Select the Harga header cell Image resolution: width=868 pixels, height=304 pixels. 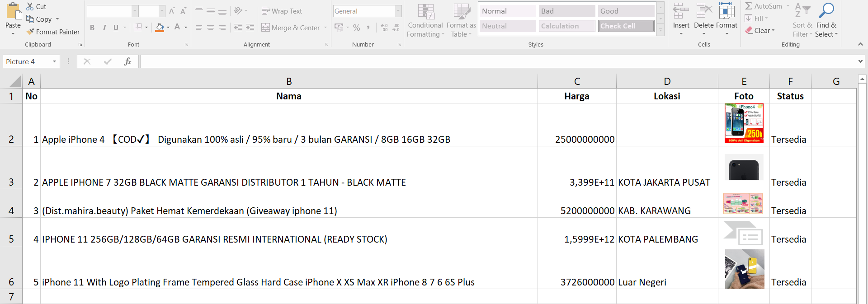[577, 96]
